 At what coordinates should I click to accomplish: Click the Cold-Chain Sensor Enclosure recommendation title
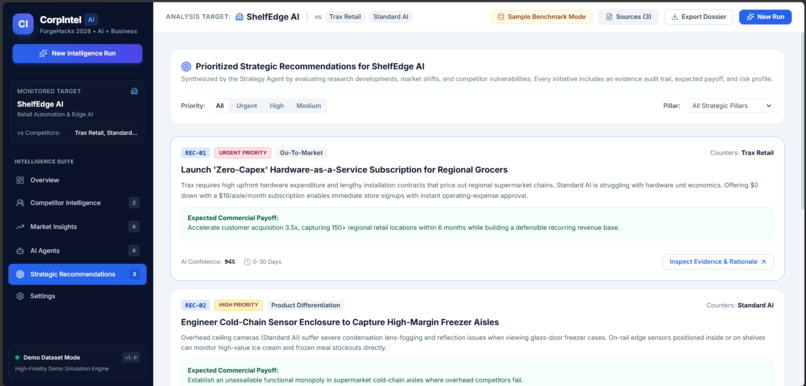[340, 322]
